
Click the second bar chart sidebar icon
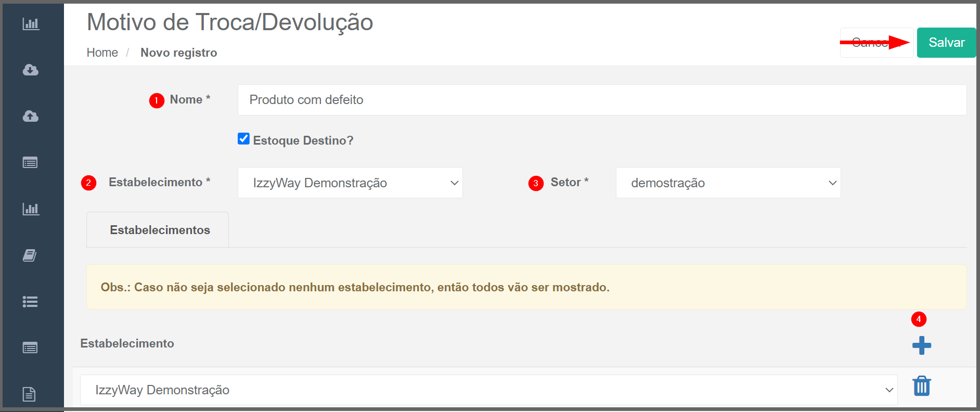[31, 209]
